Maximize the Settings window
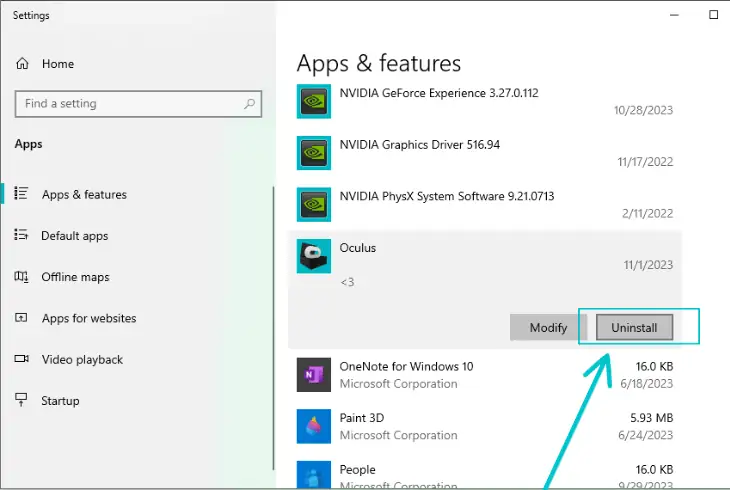Image resolution: width=730 pixels, height=490 pixels. pos(713,15)
